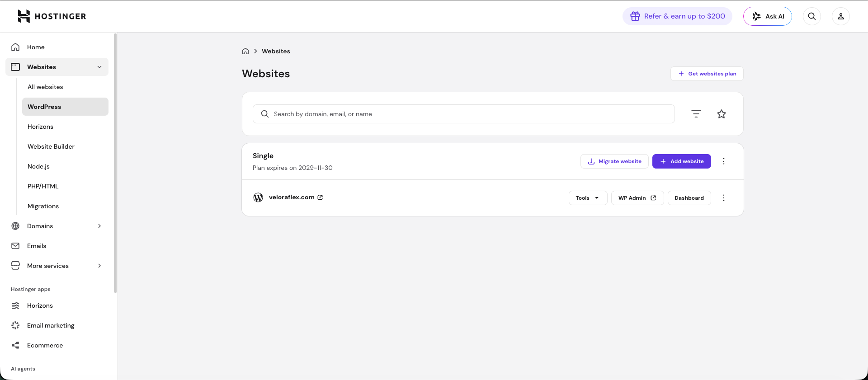Open Single plan three-dot menu
This screenshot has width=868, height=380.
click(724, 161)
